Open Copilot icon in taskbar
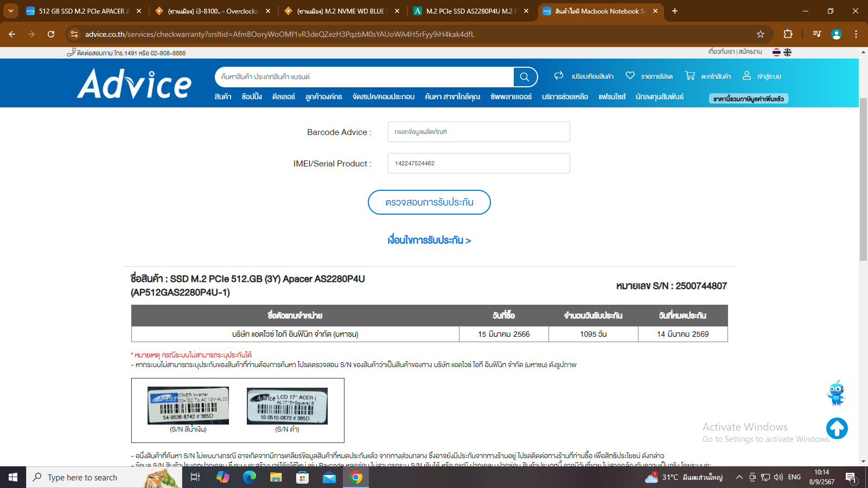The height and width of the screenshot is (488, 868). [x=223, y=477]
